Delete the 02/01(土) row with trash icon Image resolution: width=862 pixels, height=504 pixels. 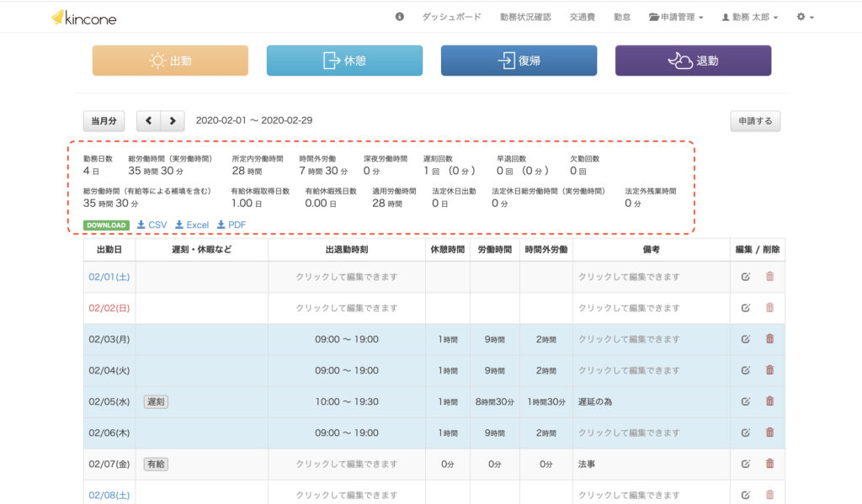769,277
